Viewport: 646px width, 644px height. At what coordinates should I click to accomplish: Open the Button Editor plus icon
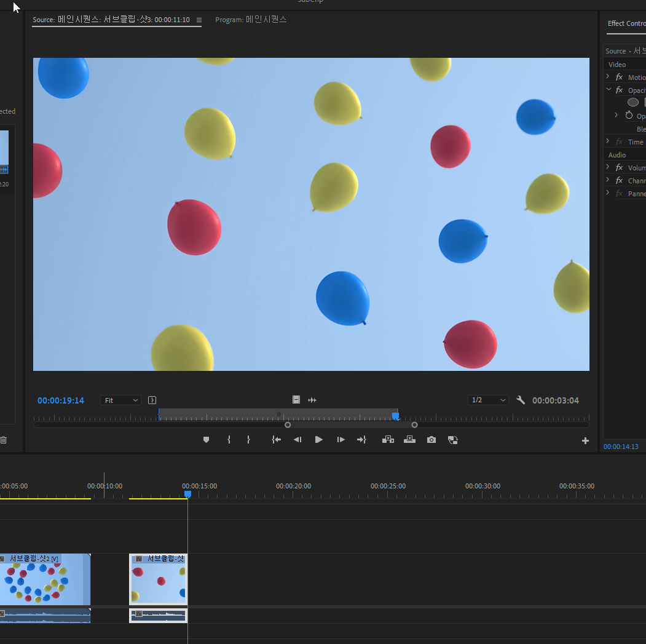coord(585,440)
